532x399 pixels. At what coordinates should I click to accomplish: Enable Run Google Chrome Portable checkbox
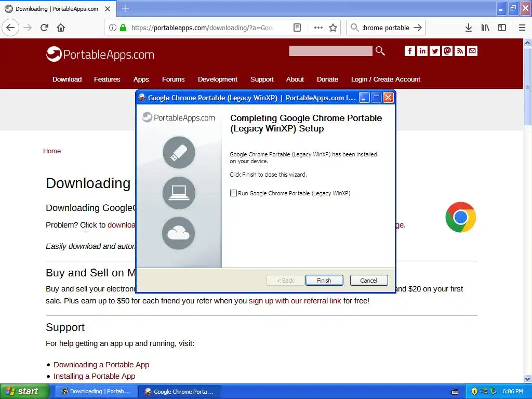tap(233, 193)
